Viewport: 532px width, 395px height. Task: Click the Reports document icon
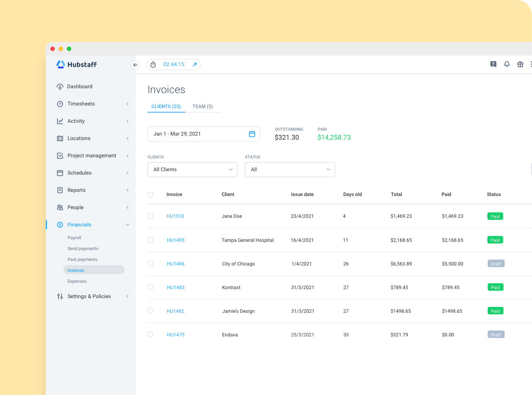pyautogui.click(x=60, y=190)
